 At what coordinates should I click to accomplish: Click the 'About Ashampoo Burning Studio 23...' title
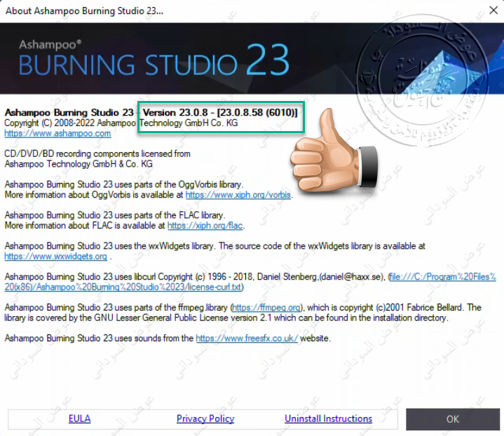[x=84, y=11]
